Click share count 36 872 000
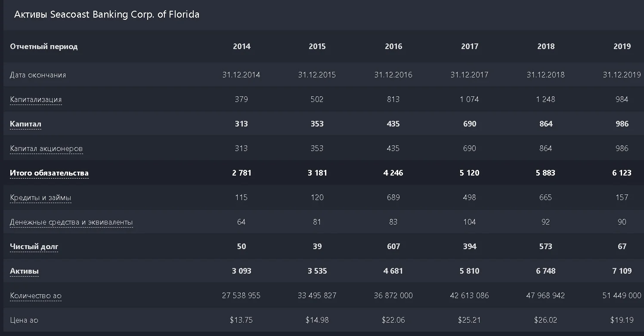The width and height of the screenshot is (644, 336). click(393, 296)
